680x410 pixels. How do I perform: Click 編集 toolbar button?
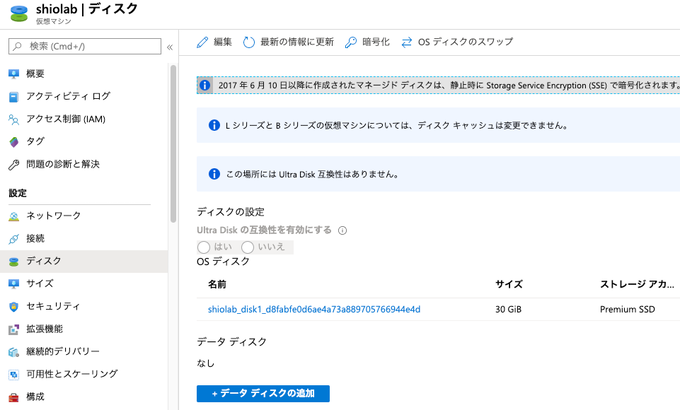214,42
